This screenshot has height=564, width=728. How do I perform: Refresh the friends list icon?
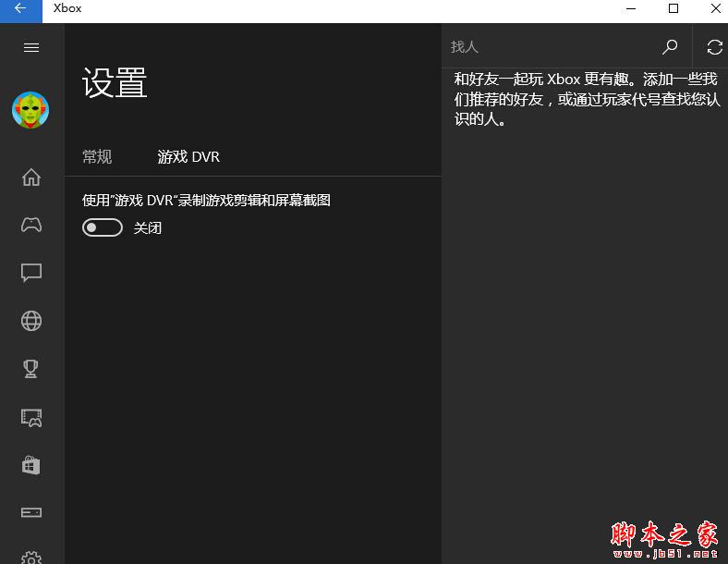click(x=714, y=47)
